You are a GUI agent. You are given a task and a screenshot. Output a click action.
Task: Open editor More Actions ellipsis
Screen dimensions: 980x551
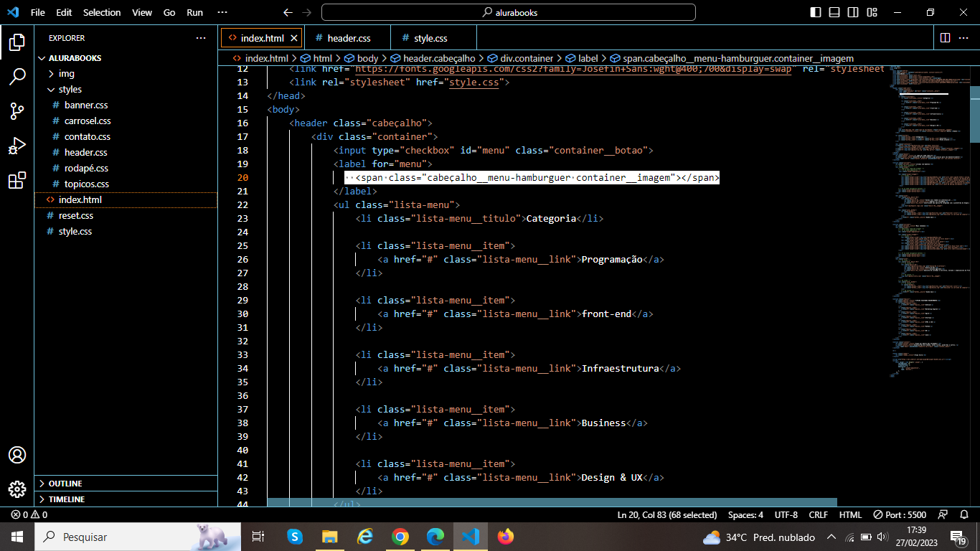pos(965,38)
